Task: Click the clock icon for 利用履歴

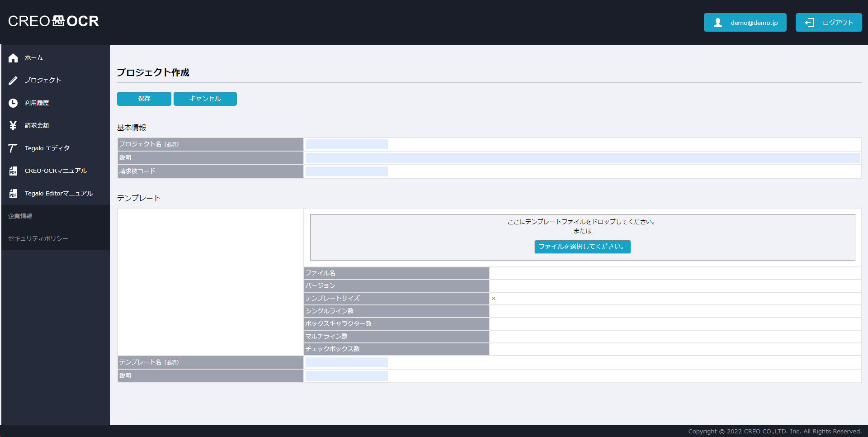Action: pos(13,103)
